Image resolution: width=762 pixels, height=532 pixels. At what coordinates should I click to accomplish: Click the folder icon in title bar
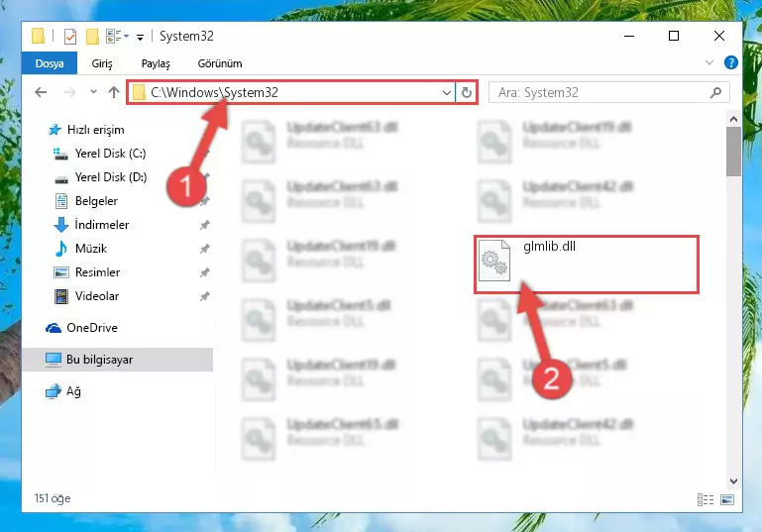39,37
